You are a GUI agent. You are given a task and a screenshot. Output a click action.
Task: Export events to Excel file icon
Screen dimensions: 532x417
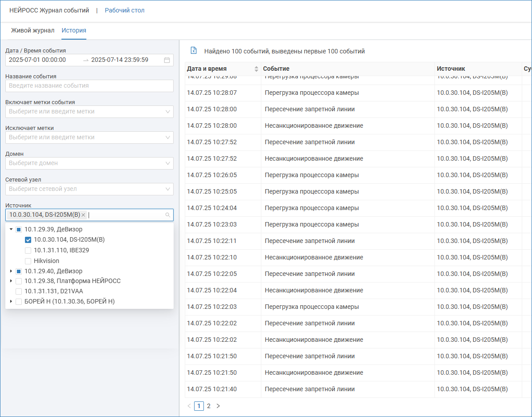(194, 51)
